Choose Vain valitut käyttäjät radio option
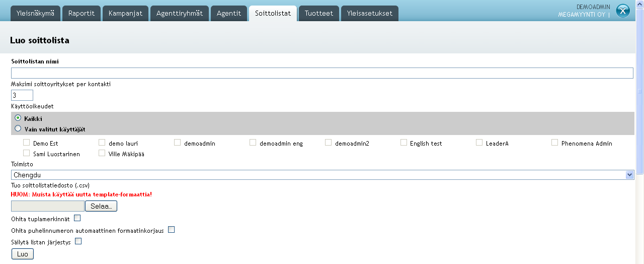 (x=18, y=128)
